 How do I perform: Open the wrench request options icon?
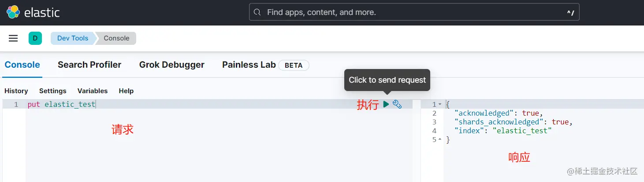click(397, 105)
